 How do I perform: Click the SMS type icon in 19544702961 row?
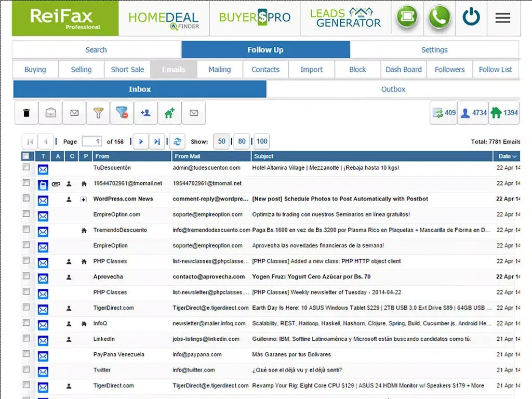(x=43, y=185)
